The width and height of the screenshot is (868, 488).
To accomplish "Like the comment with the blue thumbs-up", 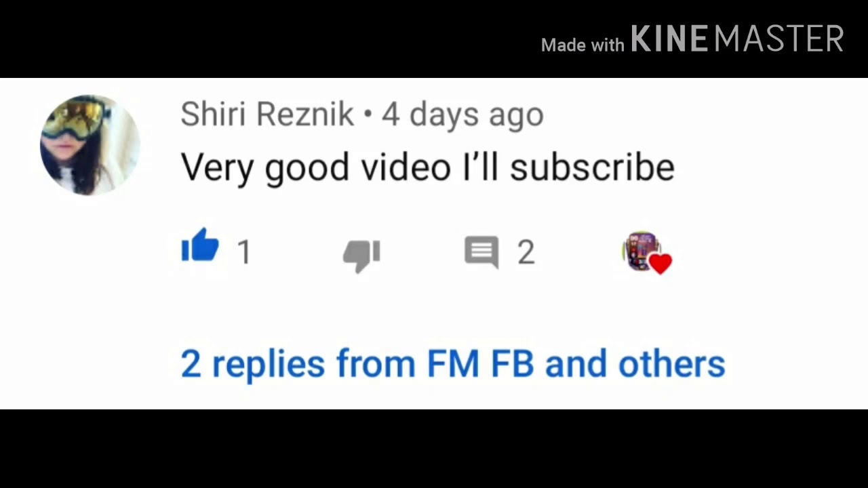I will (x=200, y=245).
